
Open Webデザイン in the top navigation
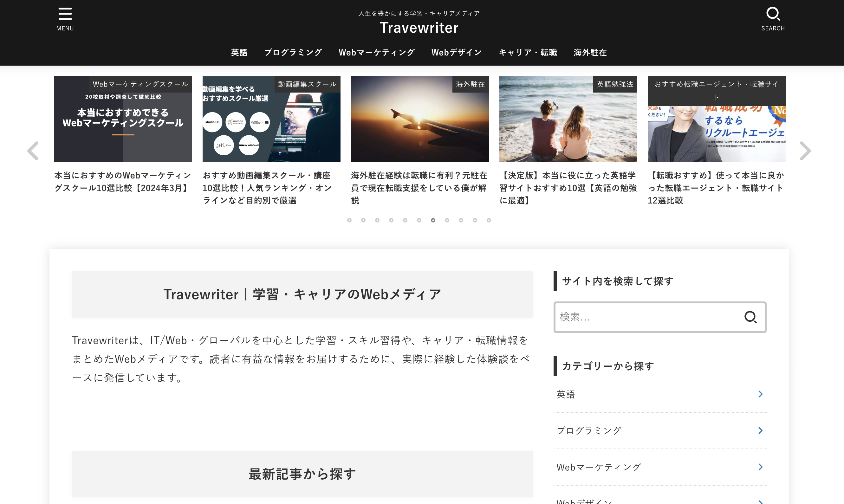pyautogui.click(x=456, y=53)
